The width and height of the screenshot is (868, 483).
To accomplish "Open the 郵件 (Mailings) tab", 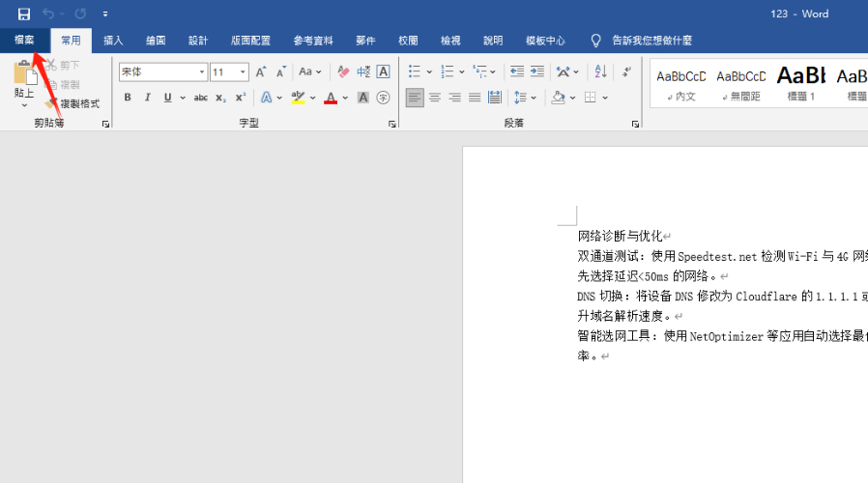I will (x=365, y=41).
